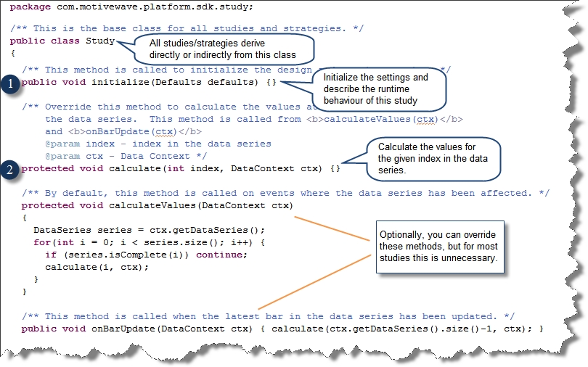Screen dimensions: 588x367
Task: Click the comment 'This is the base class for all studies'
Action: coord(187,28)
